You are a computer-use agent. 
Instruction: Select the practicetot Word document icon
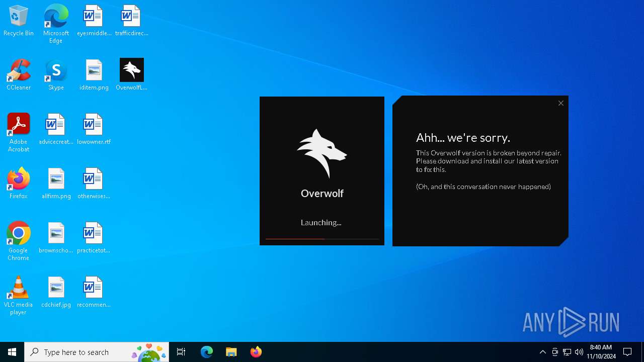coord(94,238)
